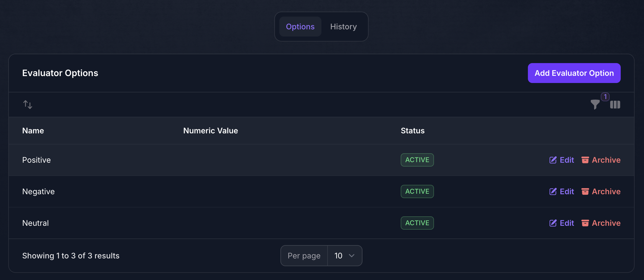Expand the per-page chevron arrow
This screenshot has height=280, width=644.
coord(352,256)
